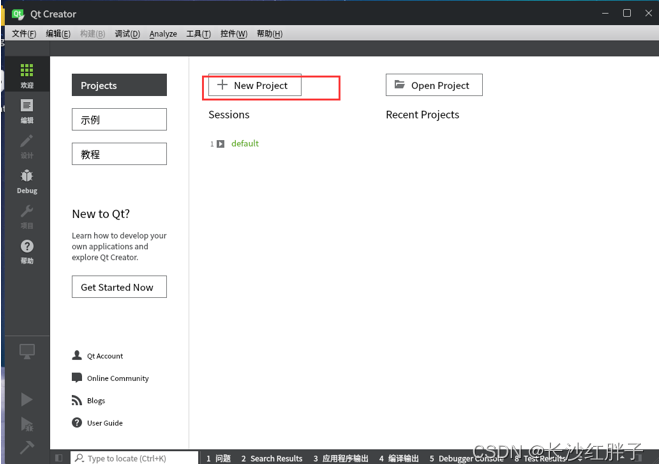Open the greyed 构建(B) menu
The width and height of the screenshot is (659, 471).
[92, 34]
